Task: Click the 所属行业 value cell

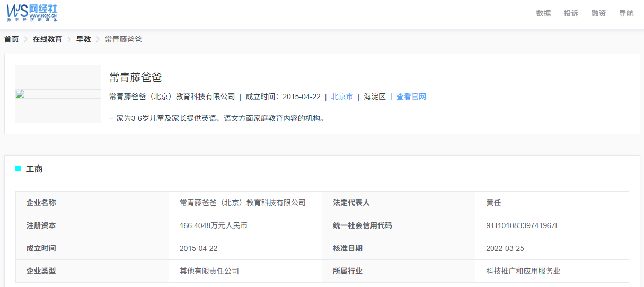Action: click(x=552, y=271)
